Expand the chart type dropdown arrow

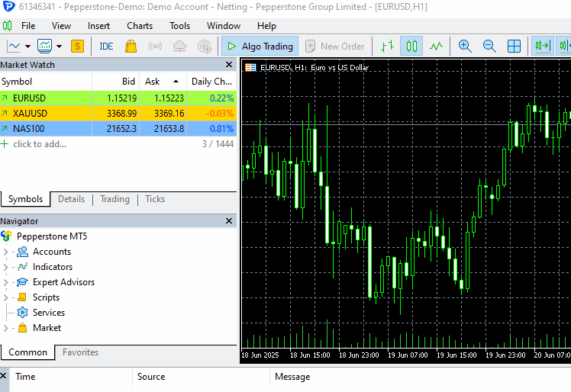click(27, 47)
